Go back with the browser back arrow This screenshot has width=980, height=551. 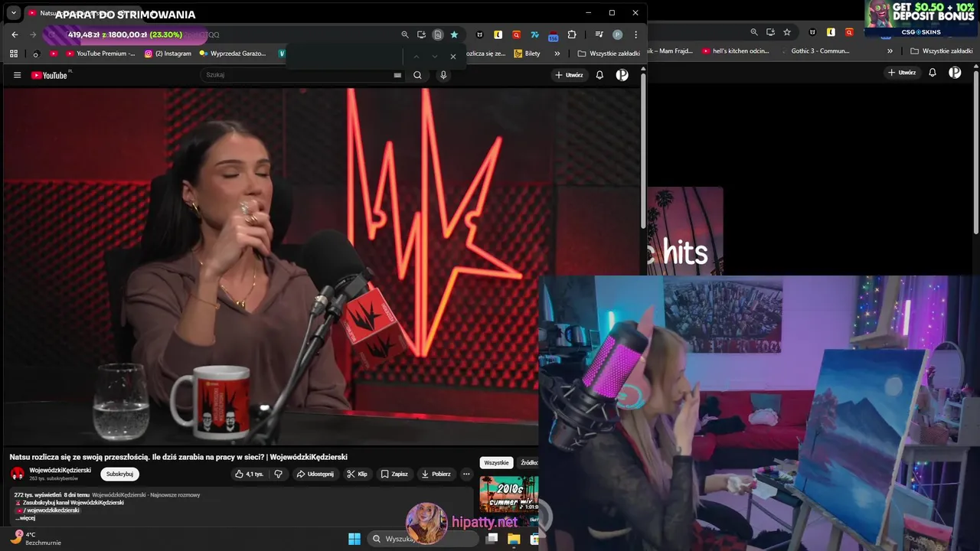click(15, 34)
